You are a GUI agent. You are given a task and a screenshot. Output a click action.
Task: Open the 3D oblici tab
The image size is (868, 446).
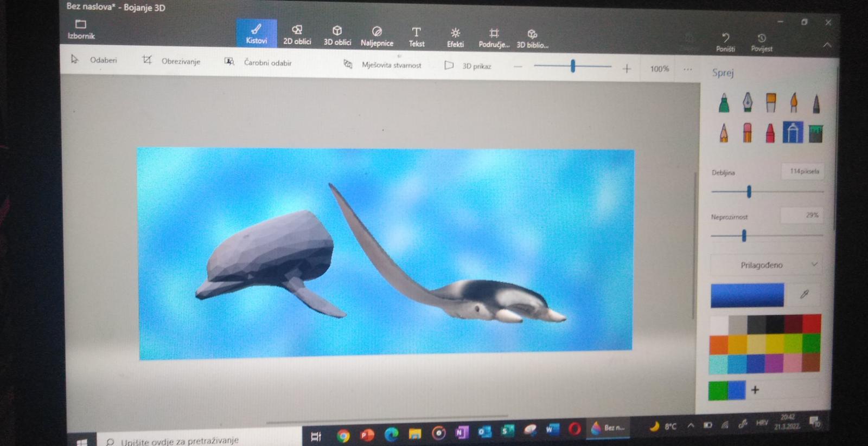[x=337, y=35]
